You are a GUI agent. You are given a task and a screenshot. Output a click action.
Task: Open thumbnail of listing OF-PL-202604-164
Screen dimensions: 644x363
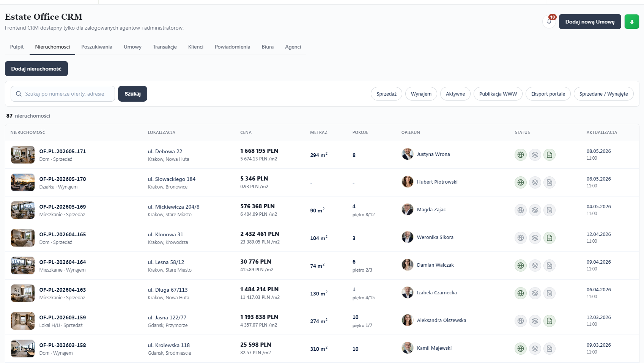23,266
